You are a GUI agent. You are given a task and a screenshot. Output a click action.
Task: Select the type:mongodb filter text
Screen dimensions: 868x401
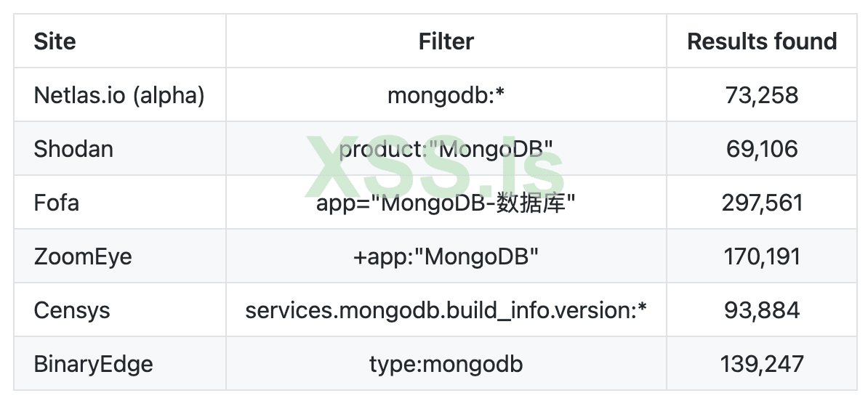446,364
